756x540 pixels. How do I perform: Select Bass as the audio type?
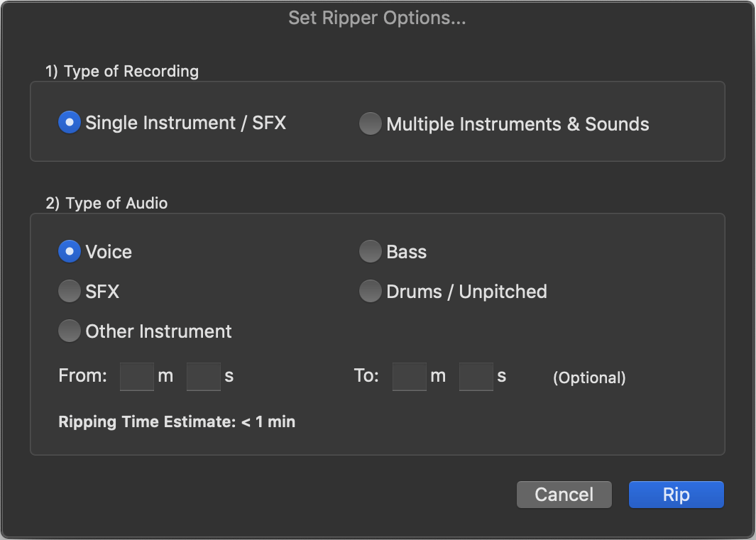pos(370,251)
